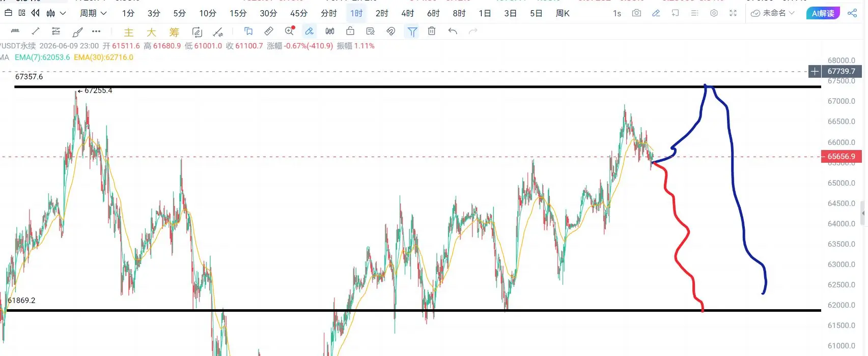Delete drawings with trash icon
The image size is (868, 356).
click(x=432, y=31)
